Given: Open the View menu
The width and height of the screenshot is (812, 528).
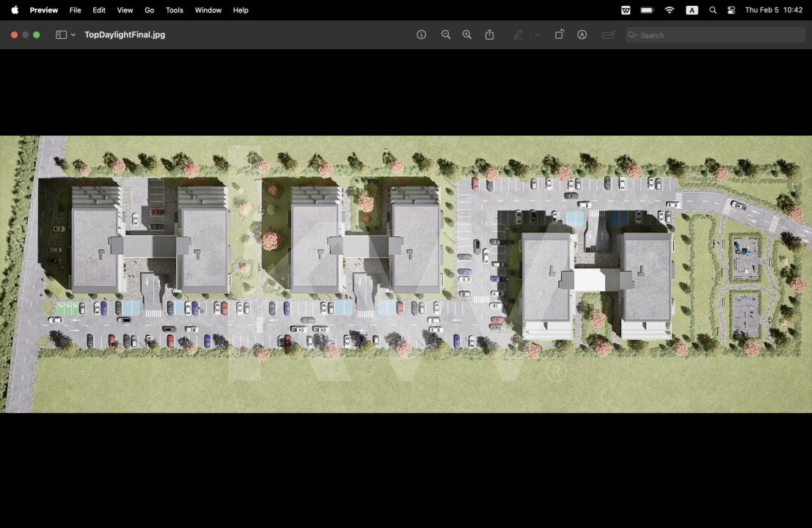Looking at the screenshot, I should (125, 10).
